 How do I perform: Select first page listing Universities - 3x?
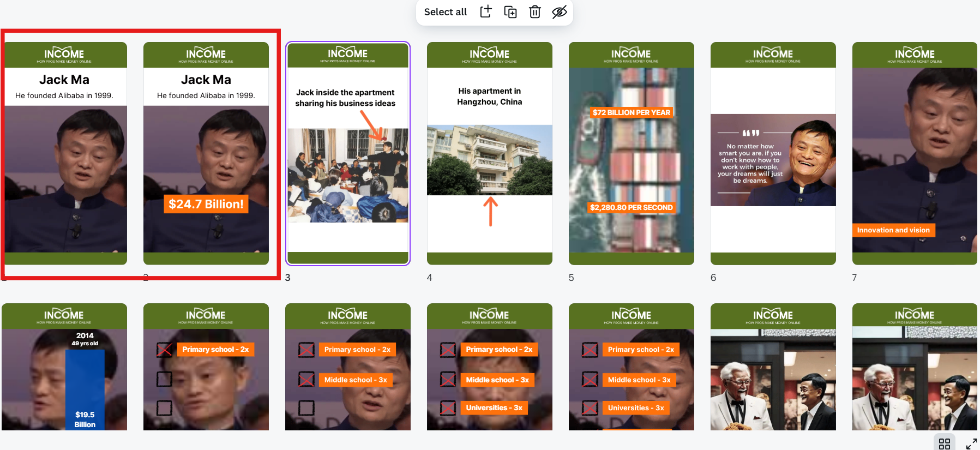[x=490, y=367]
